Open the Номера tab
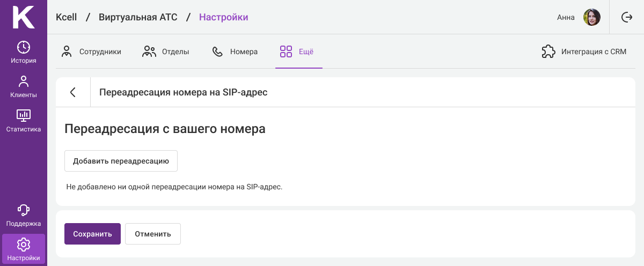 coord(235,52)
